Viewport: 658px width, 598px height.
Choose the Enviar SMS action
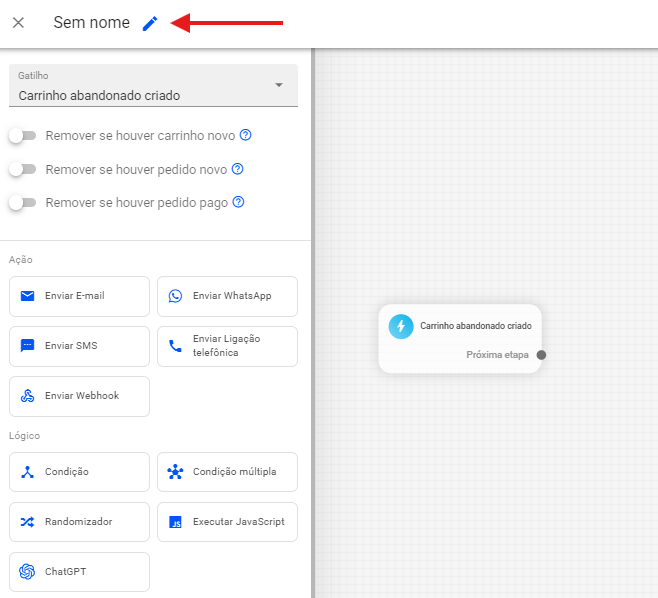point(79,346)
